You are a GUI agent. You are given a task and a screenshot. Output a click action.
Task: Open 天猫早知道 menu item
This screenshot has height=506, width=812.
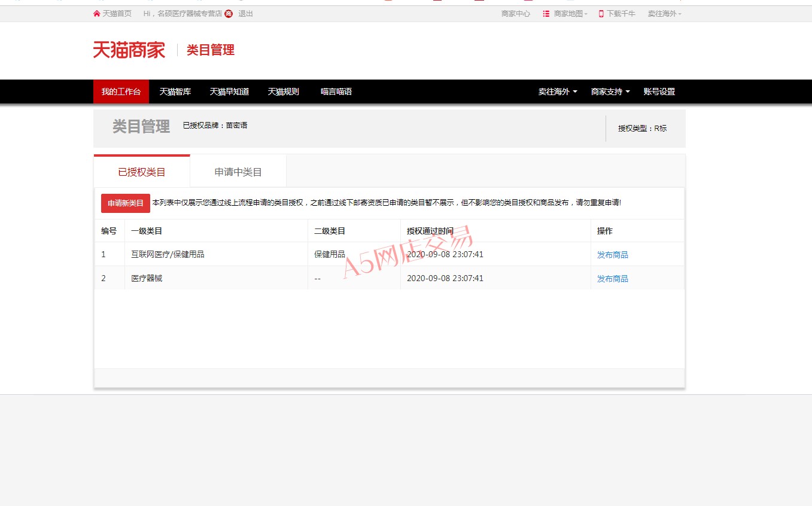[229, 92]
